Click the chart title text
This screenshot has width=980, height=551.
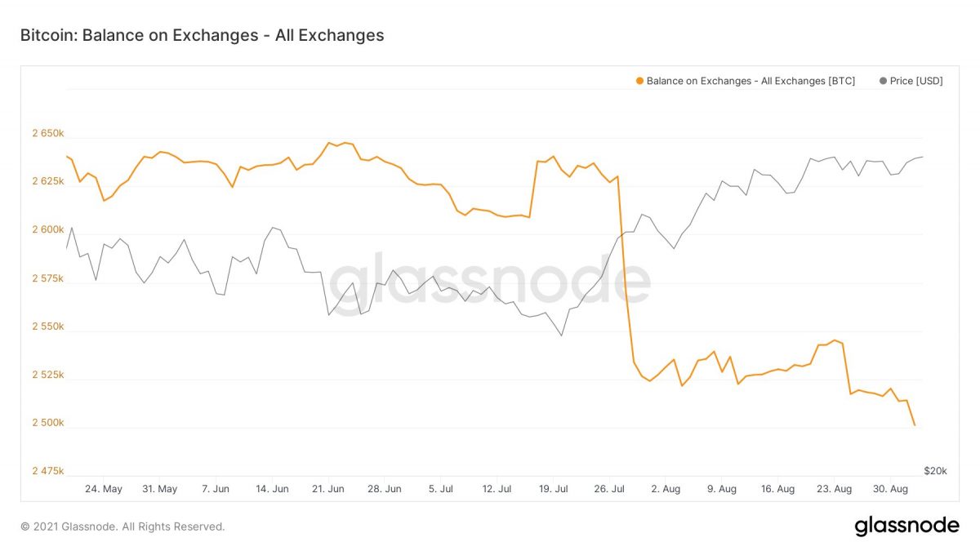pos(202,35)
